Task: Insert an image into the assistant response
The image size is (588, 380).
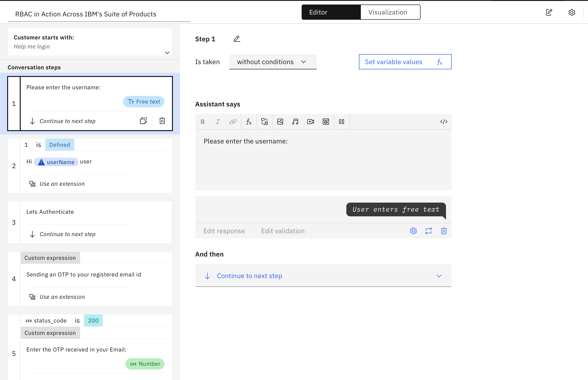Action: point(280,121)
